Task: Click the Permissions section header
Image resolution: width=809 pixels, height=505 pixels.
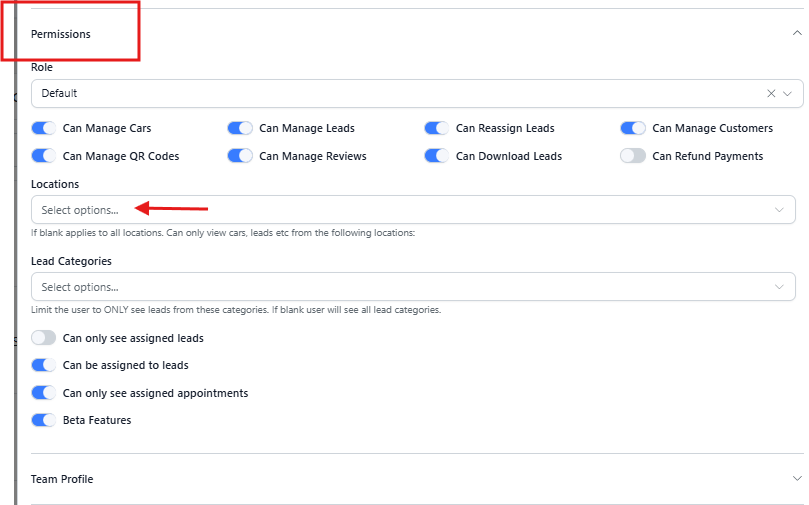Action: (61, 34)
